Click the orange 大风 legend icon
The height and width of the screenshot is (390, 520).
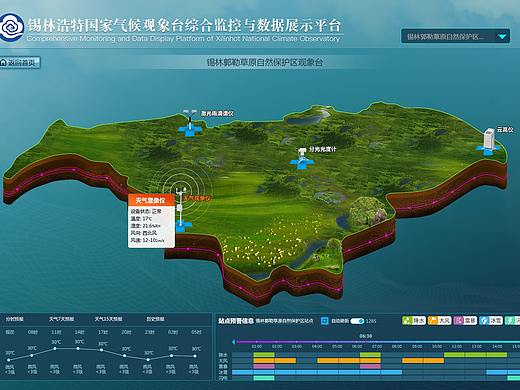432,321
